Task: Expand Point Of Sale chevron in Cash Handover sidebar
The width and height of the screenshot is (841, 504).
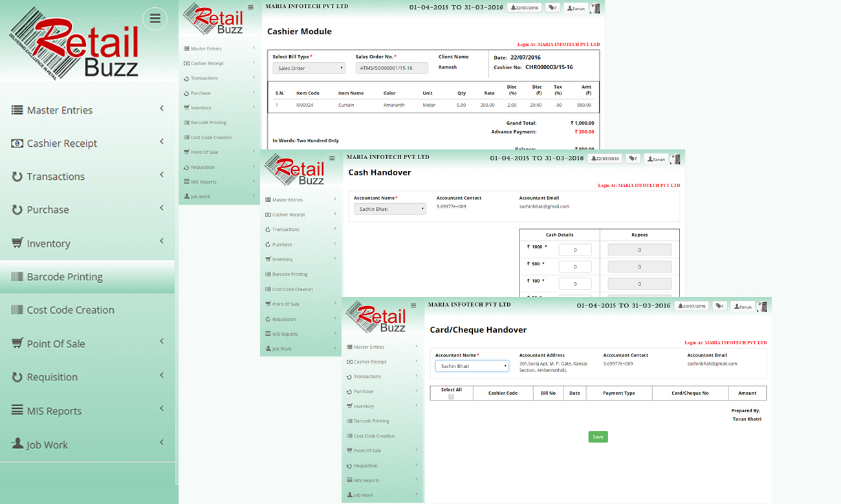Action: click(335, 303)
